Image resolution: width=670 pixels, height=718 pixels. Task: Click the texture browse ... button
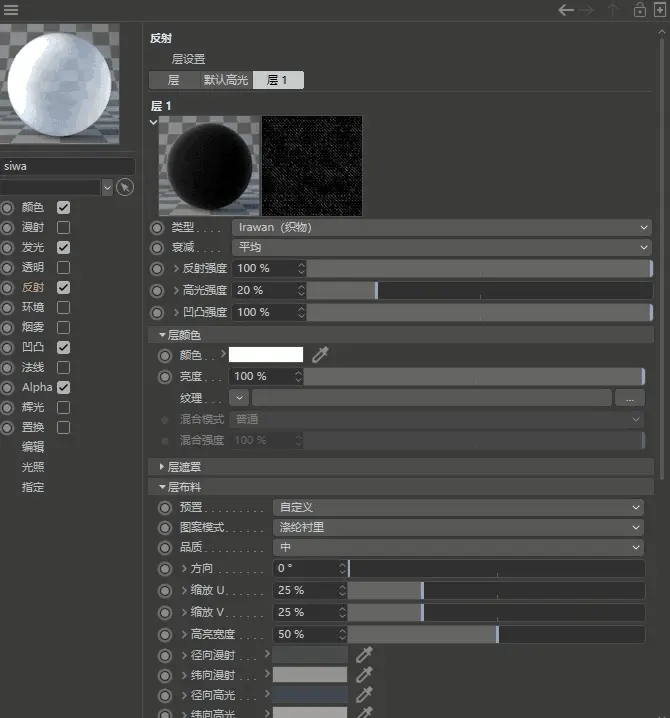[630, 398]
